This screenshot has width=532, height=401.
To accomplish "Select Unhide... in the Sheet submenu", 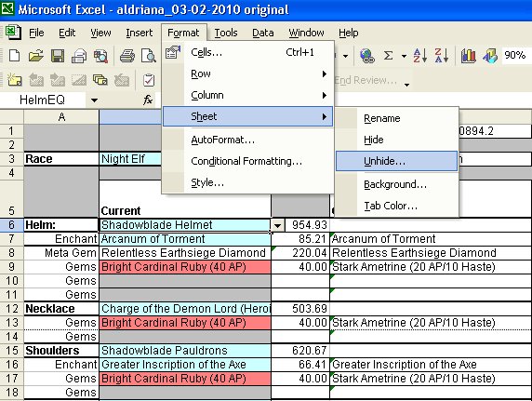I will (396, 161).
